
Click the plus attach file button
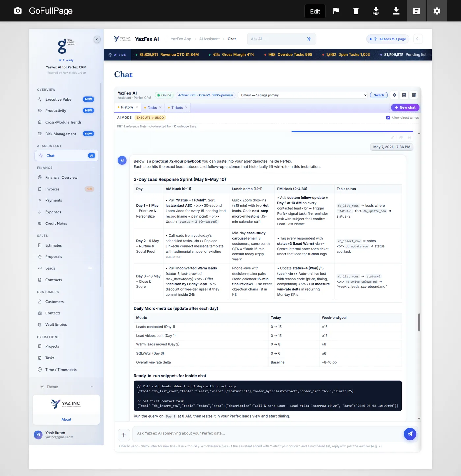point(124,435)
